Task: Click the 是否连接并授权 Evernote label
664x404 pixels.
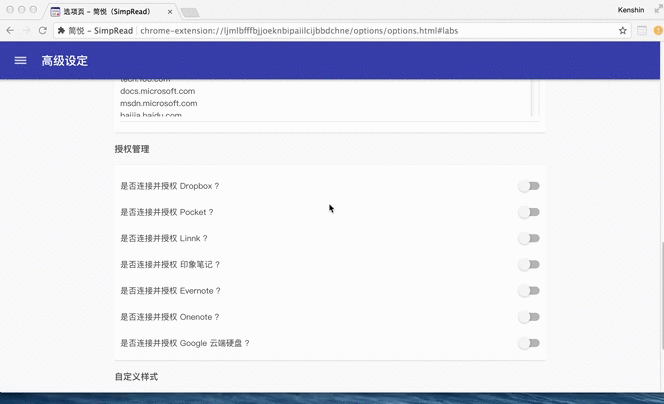Action: pyautogui.click(x=170, y=291)
